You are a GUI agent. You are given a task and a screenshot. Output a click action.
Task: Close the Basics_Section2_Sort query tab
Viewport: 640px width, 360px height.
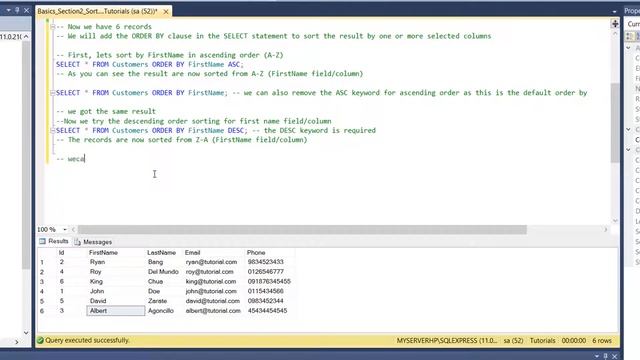coord(166,11)
